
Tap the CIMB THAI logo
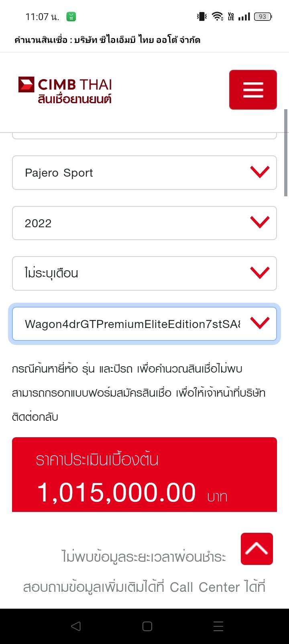65,90
